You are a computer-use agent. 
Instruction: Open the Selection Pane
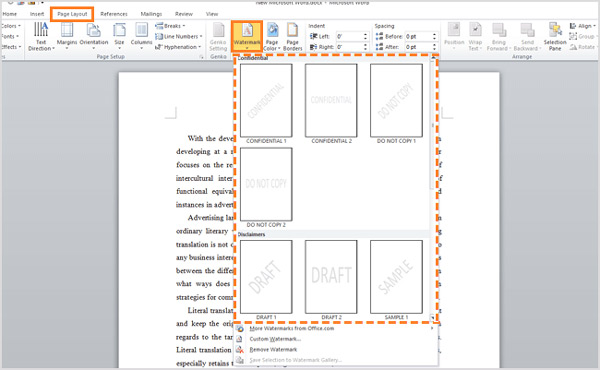[555, 37]
